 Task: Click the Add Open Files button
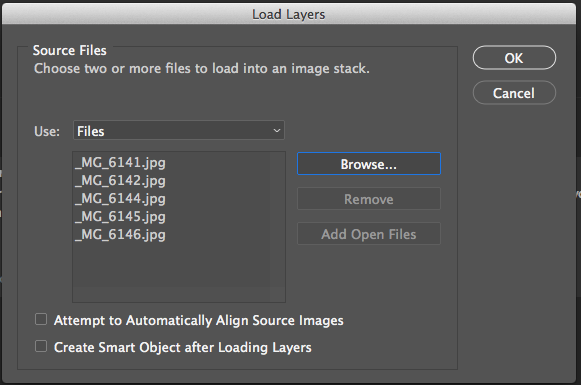pos(369,234)
